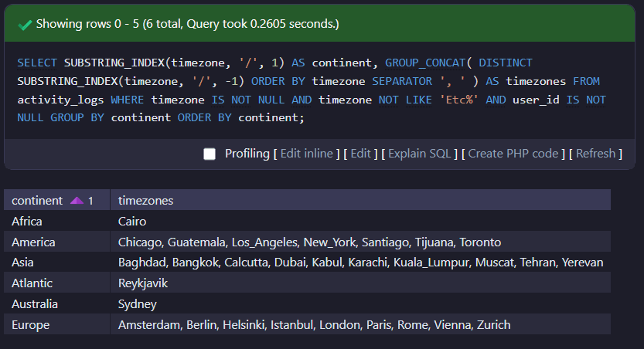Open the Explain SQL link
The width and height of the screenshot is (644, 349).
(x=419, y=154)
